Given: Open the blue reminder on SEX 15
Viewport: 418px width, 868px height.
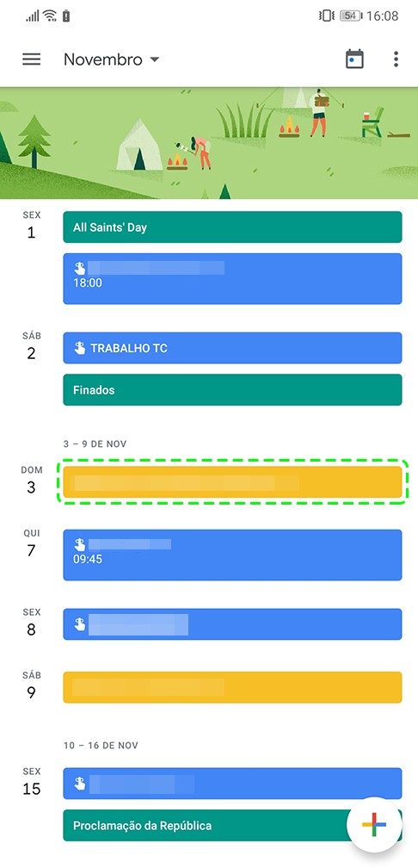Looking at the screenshot, I should (232, 784).
